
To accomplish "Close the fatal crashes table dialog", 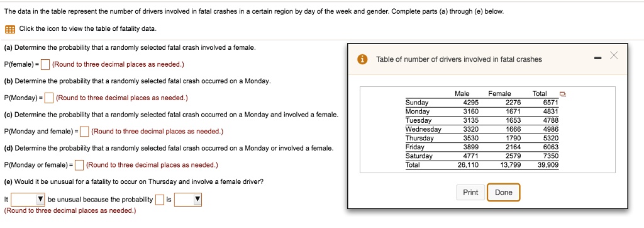I will coord(614,55).
